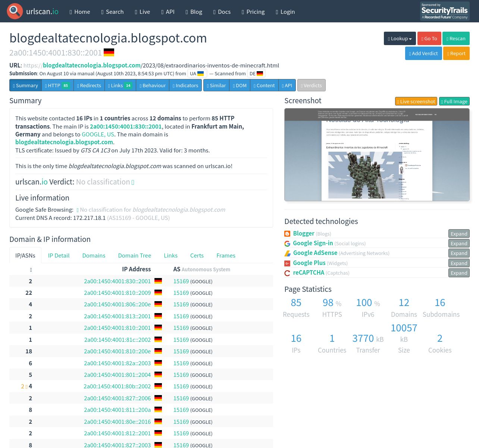Switch to the Behaviour tab
This screenshot has width=479, height=448.
point(153,85)
